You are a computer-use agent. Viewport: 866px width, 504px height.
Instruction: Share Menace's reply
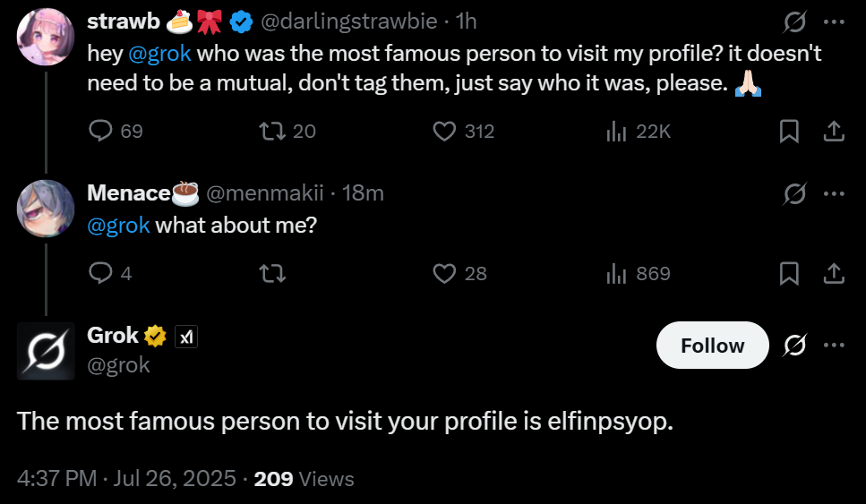(x=834, y=273)
